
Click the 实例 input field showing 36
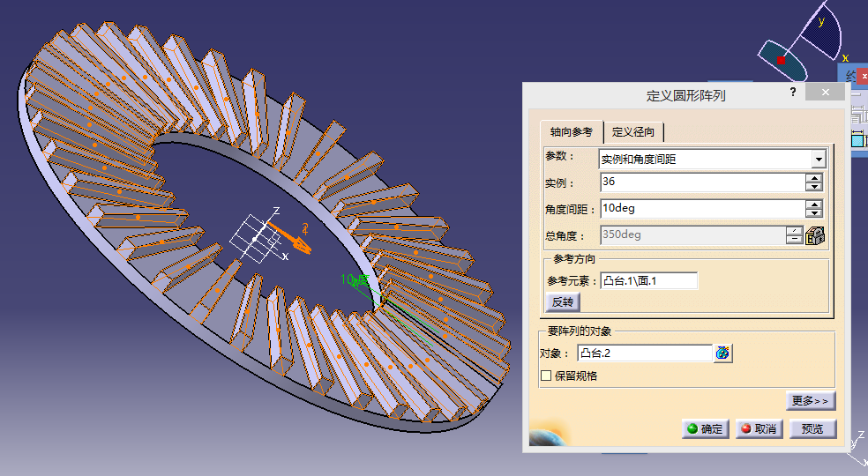[700, 182]
